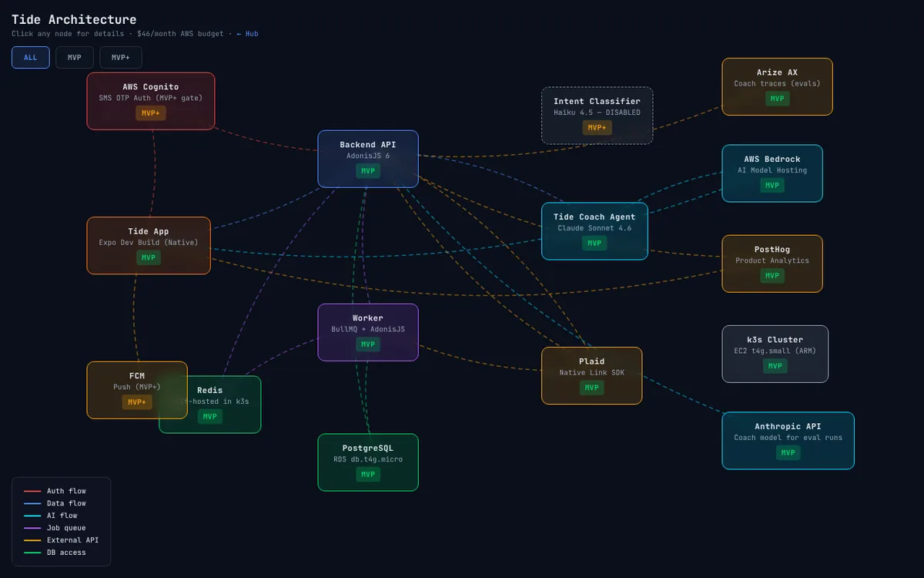The height and width of the screenshot is (578, 924).
Task: Click 'SMS OTP Auth (MVP+ gate)' subtitle text
Action: point(151,98)
